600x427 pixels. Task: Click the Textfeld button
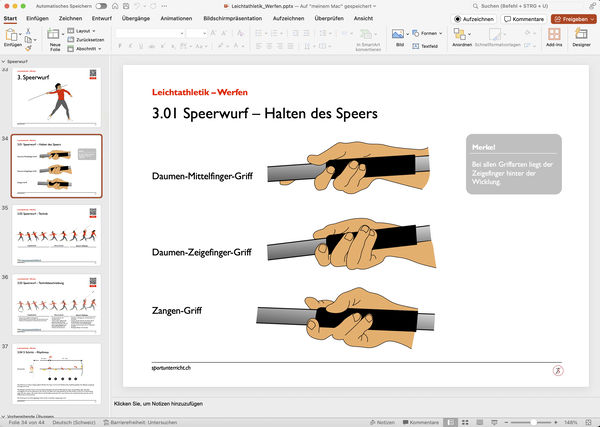click(425, 46)
